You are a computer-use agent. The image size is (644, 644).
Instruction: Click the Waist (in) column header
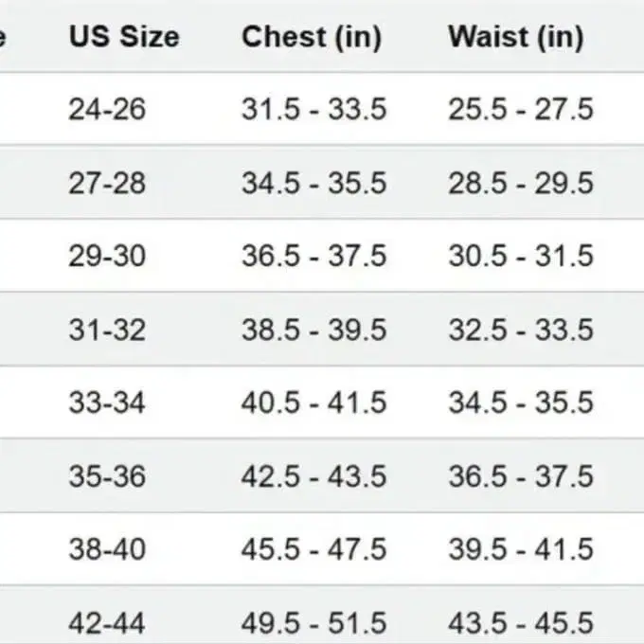pos(515,37)
